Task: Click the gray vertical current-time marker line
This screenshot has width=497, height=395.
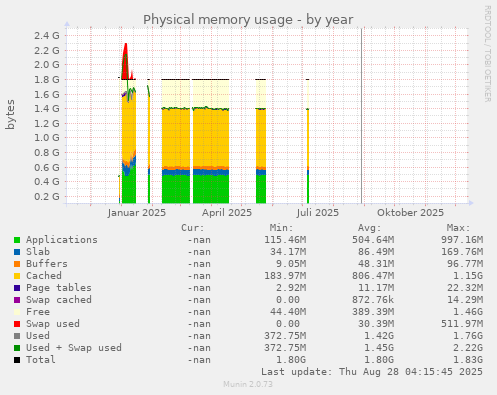Action: tap(361, 116)
